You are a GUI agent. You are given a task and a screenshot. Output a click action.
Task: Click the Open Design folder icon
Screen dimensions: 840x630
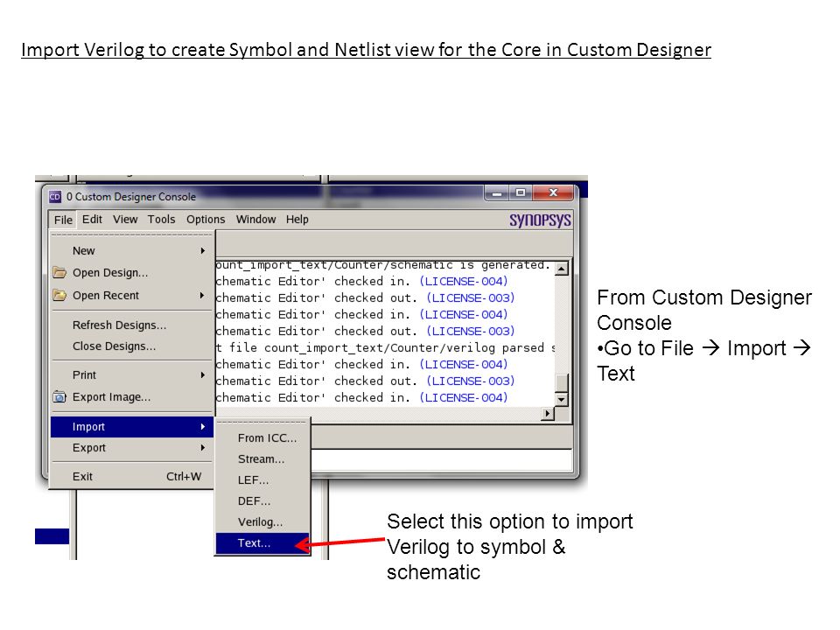[x=59, y=272]
